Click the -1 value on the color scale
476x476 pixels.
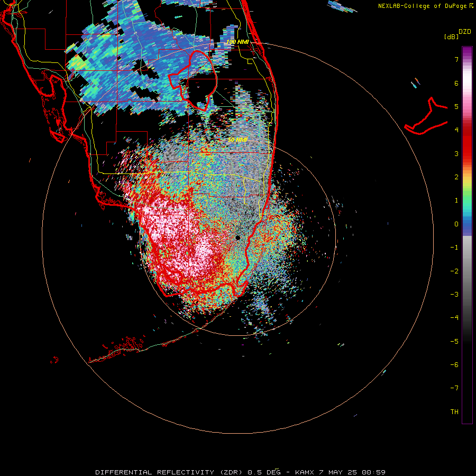click(x=454, y=248)
